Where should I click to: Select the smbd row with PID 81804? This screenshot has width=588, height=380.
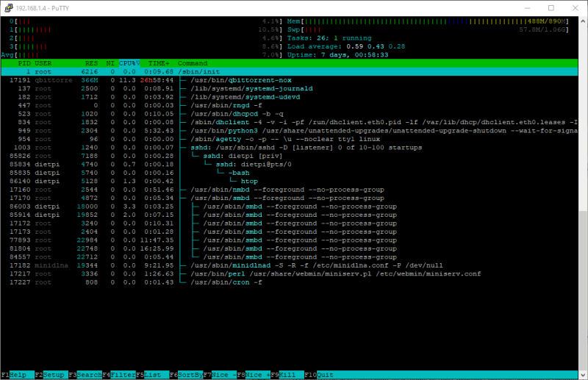tap(289, 248)
